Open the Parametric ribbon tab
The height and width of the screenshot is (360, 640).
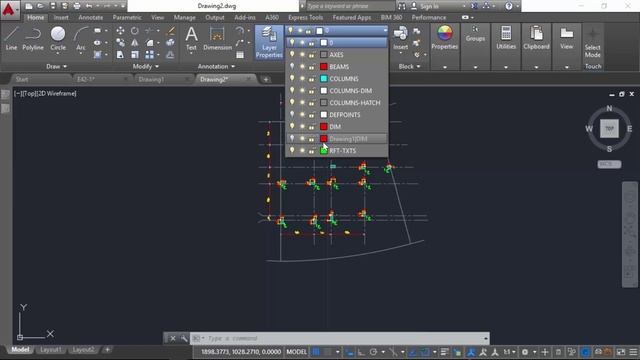(127, 18)
